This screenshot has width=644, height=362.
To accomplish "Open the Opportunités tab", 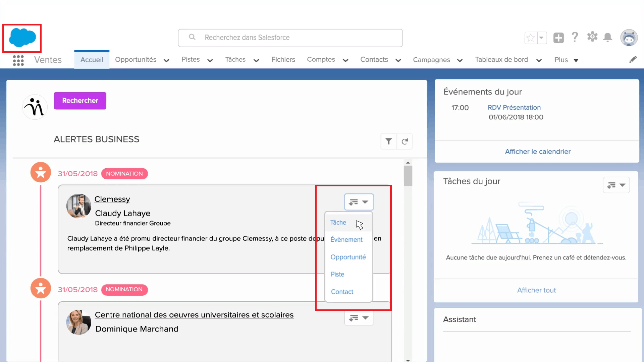I will (x=136, y=60).
